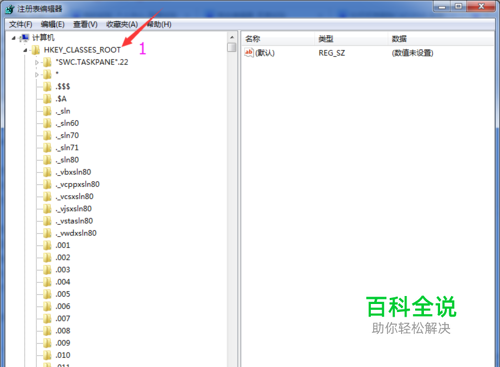Collapse the 计算机 root node

tap(13, 38)
